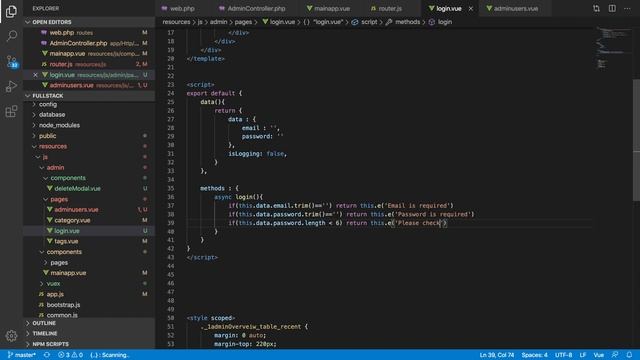Open Source Control view icon
Screen dimensions: 640x360
11,62
